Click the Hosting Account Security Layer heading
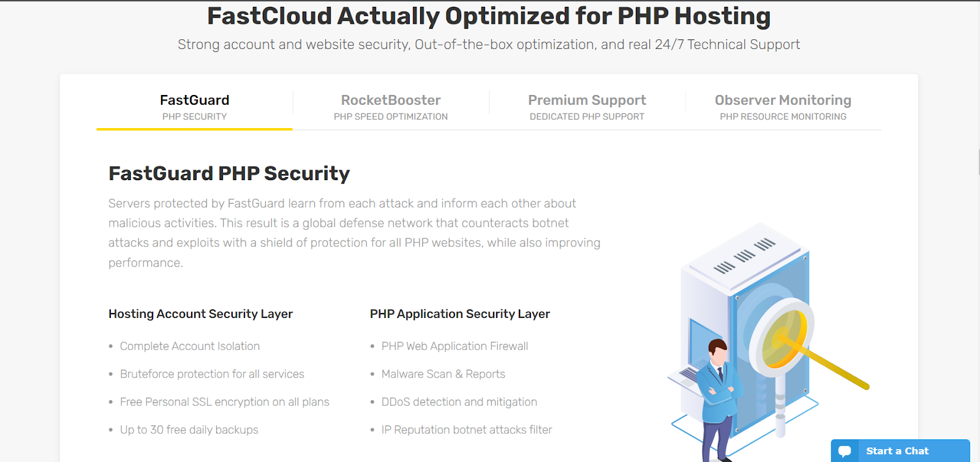This screenshot has width=980, height=462. [x=200, y=314]
